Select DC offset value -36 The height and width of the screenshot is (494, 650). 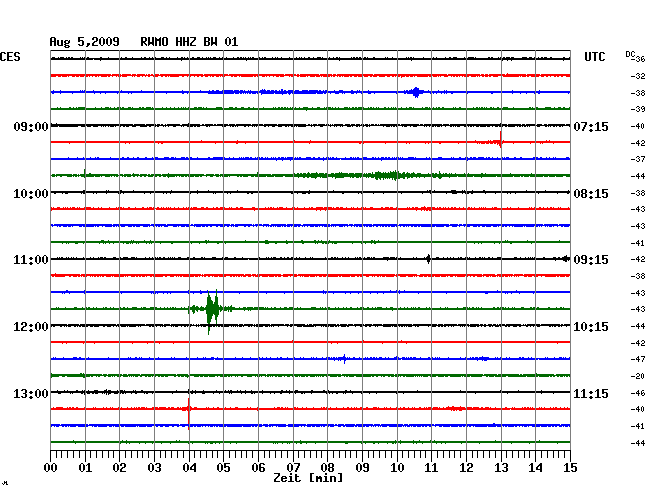[640, 59]
